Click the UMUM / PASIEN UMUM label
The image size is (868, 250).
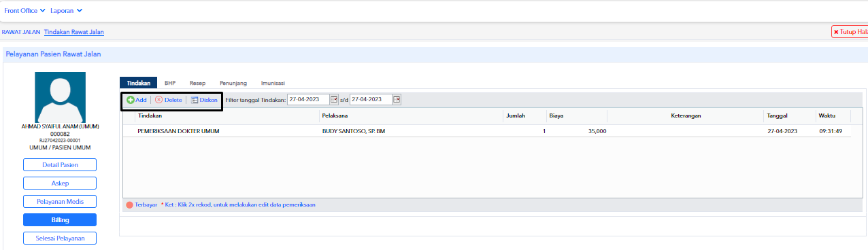tap(60, 147)
